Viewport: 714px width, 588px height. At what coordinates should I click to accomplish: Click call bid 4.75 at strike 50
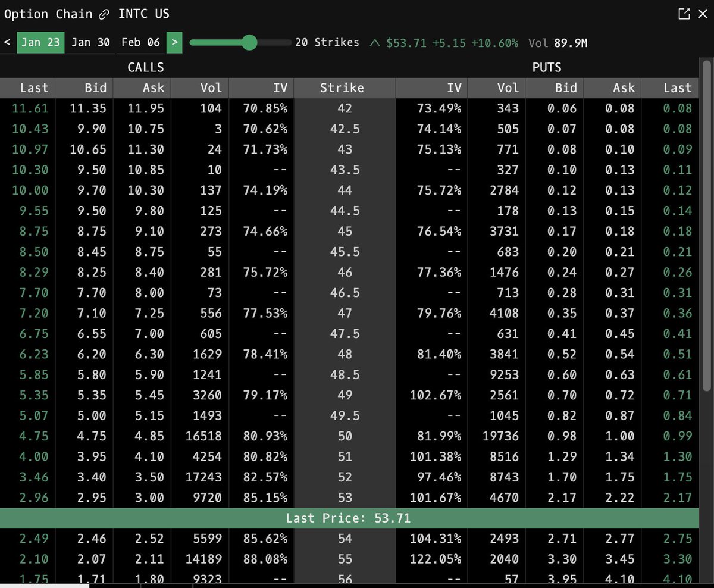[x=92, y=436]
